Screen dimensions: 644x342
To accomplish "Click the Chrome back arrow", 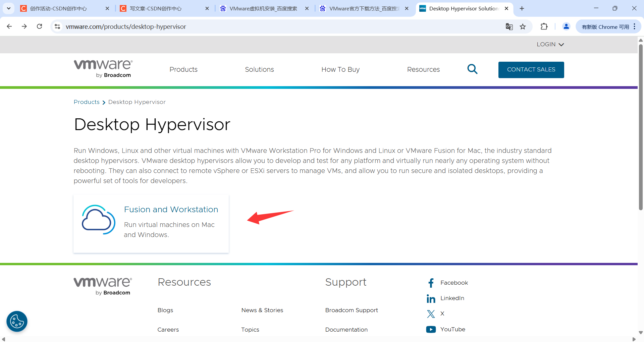I will (x=9, y=26).
